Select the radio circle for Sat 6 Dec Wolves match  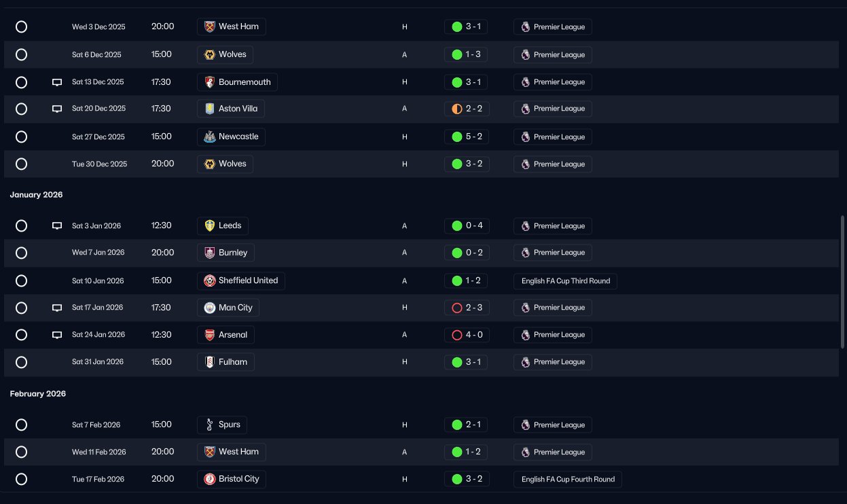[21, 54]
